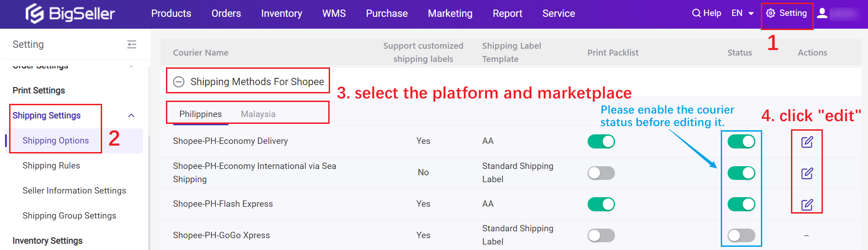Click the Actions column header
Image resolution: width=868 pixels, height=250 pixels.
[812, 53]
